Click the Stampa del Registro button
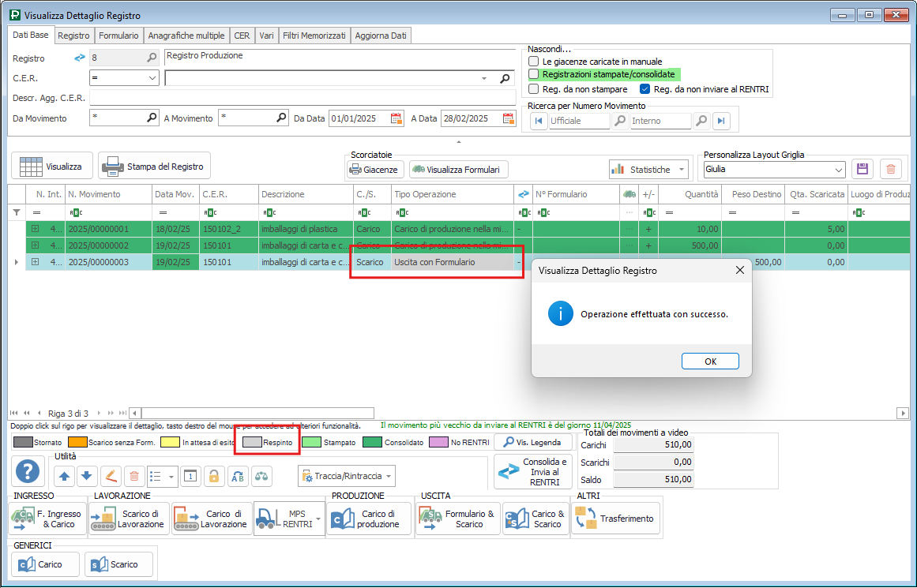Image resolution: width=917 pixels, height=588 pixels. tap(155, 167)
